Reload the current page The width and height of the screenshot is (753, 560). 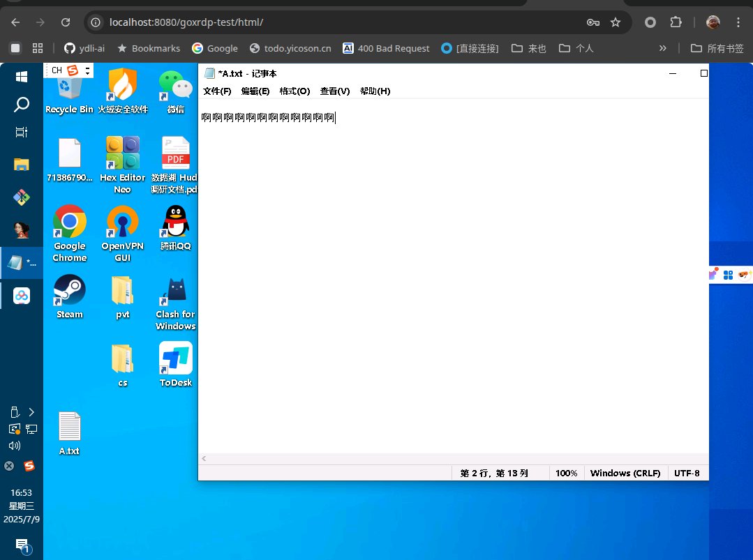pos(66,22)
